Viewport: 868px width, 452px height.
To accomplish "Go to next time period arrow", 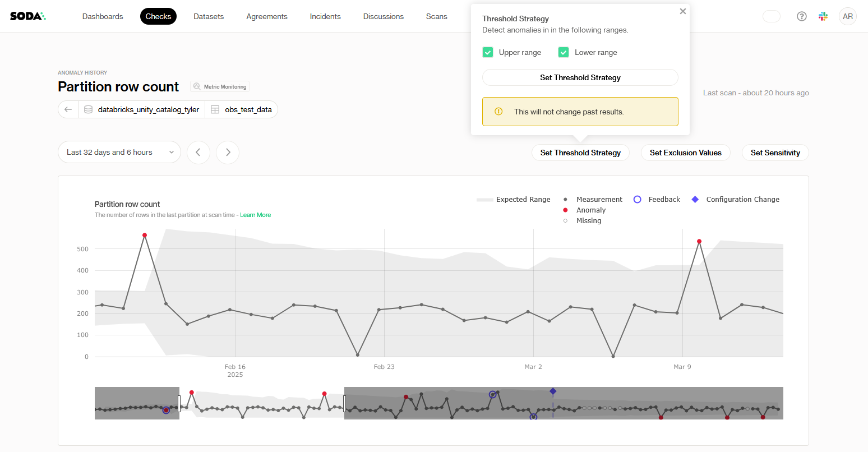I will 228,153.
